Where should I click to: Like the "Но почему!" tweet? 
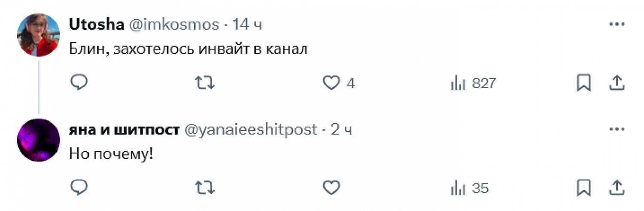331,188
